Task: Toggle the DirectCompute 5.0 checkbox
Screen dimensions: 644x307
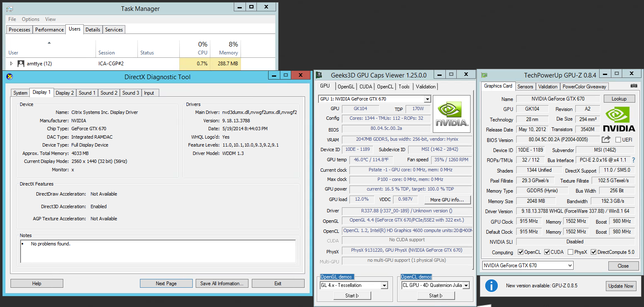Action: click(593, 252)
